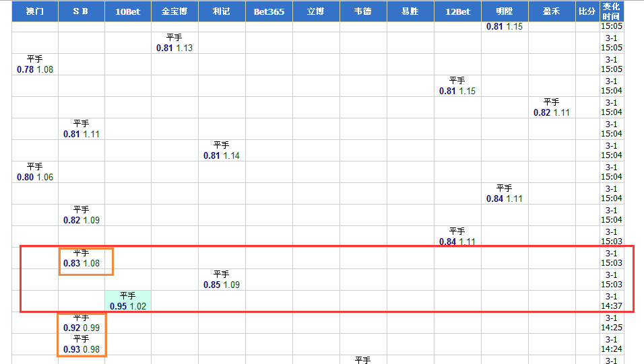Click the time cell in the 0.85 1.09 row
This screenshot has height=364, width=644.
point(612,280)
